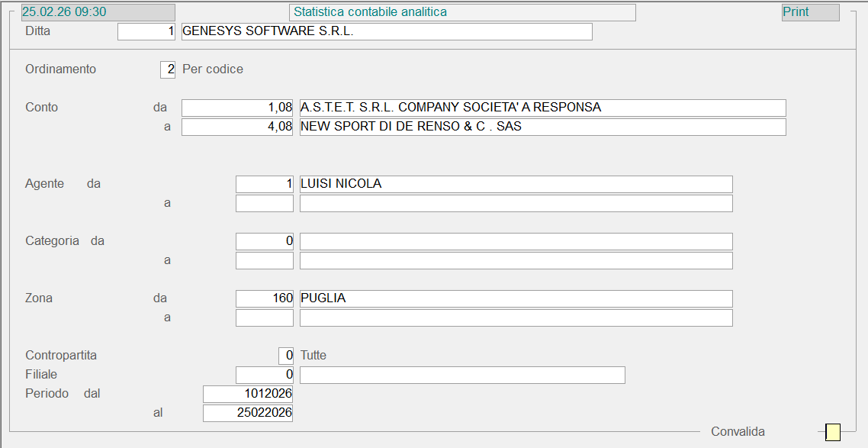Viewport: 868px width, 448px height.
Task: Click the Print button
Action: (810, 12)
